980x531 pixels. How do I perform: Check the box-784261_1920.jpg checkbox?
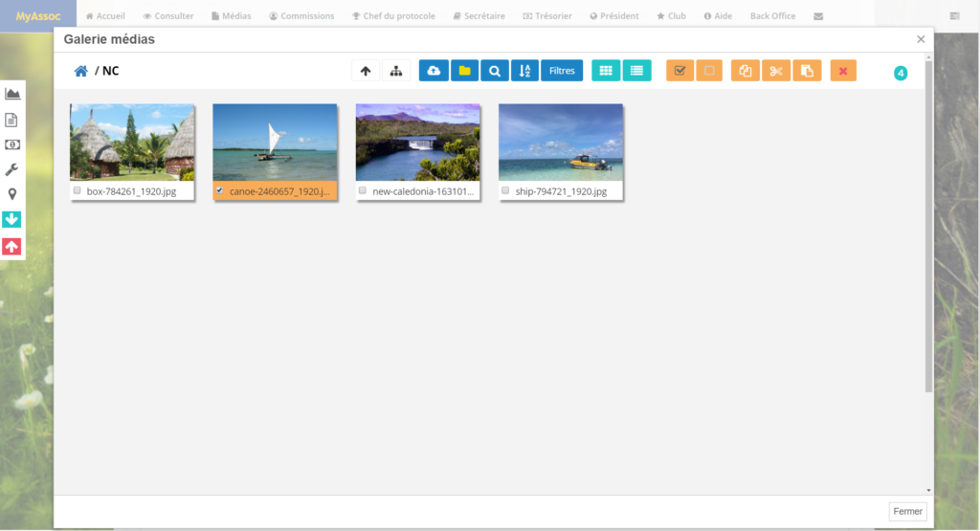(78, 191)
